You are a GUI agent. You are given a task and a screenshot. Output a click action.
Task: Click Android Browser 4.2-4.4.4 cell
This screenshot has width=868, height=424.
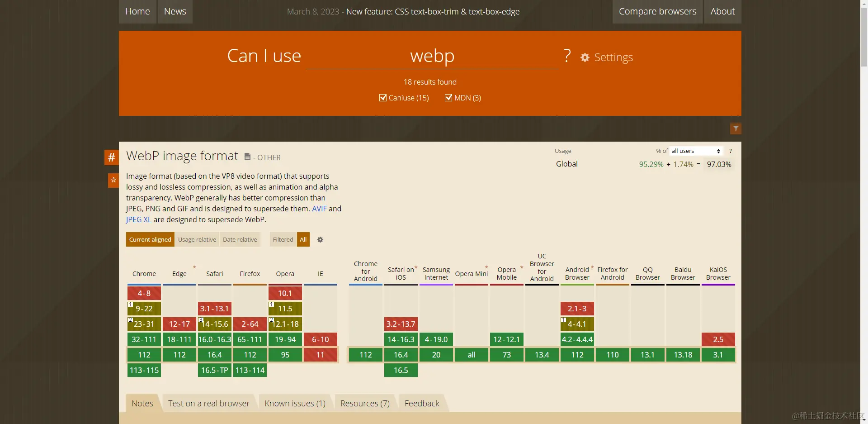pyautogui.click(x=577, y=339)
